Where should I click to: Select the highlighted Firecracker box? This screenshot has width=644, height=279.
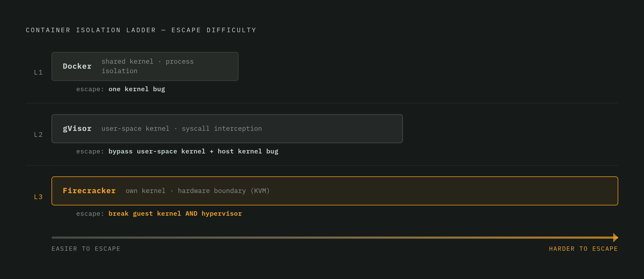(x=335, y=191)
